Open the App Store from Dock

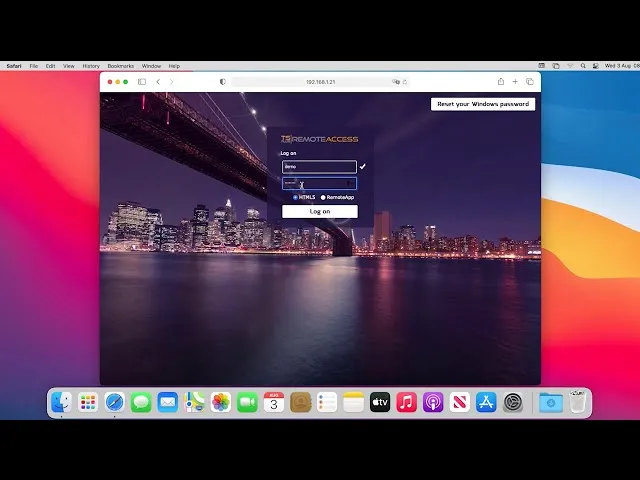[486, 402]
